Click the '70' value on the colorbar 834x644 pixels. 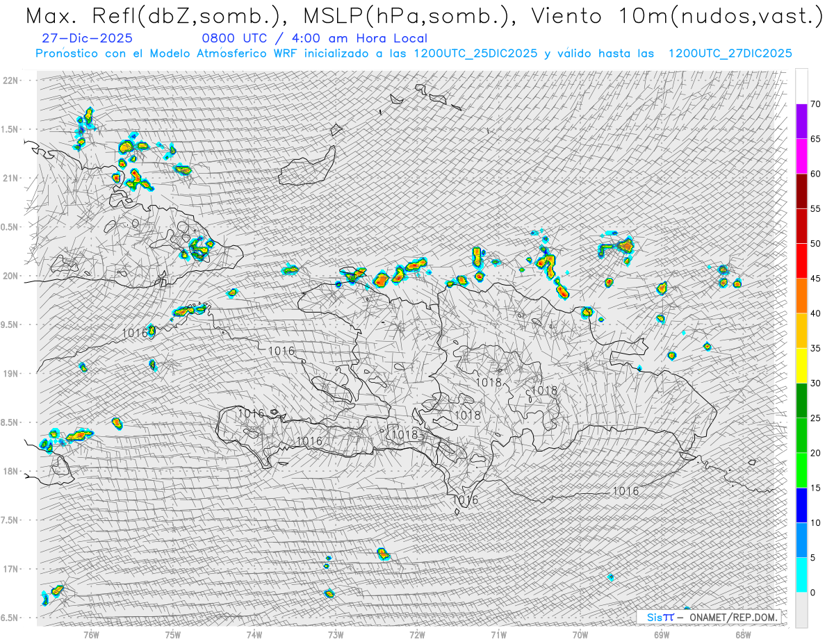pyautogui.click(x=815, y=104)
